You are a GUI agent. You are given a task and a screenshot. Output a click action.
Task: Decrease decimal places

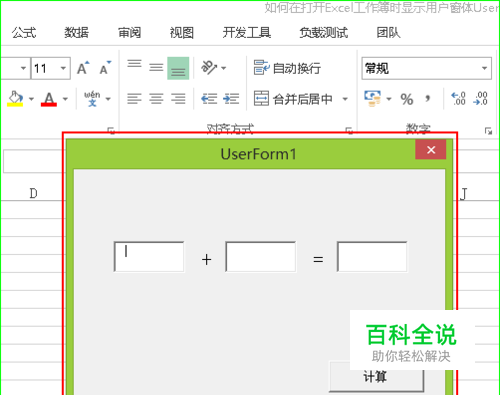point(480,99)
